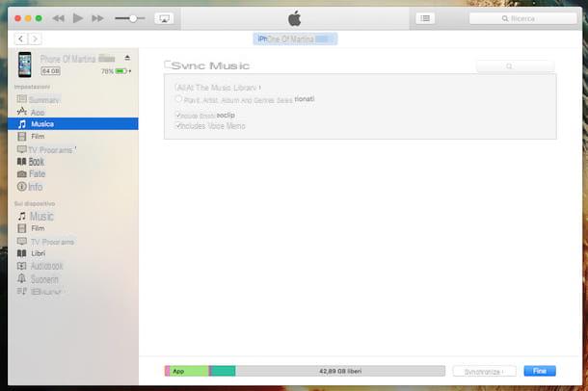Adjust the volume slider knob
The image size is (588, 391).
(x=133, y=18)
